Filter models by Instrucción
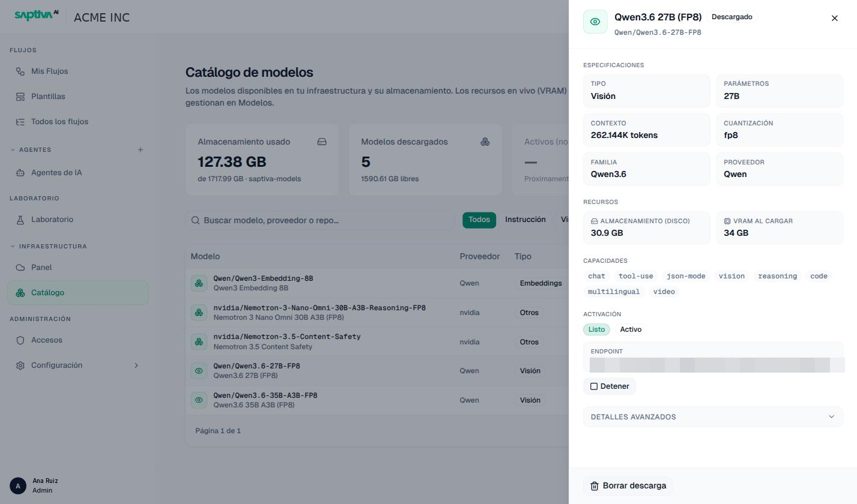Screen dimensions: 857x504 click(x=525, y=220)
